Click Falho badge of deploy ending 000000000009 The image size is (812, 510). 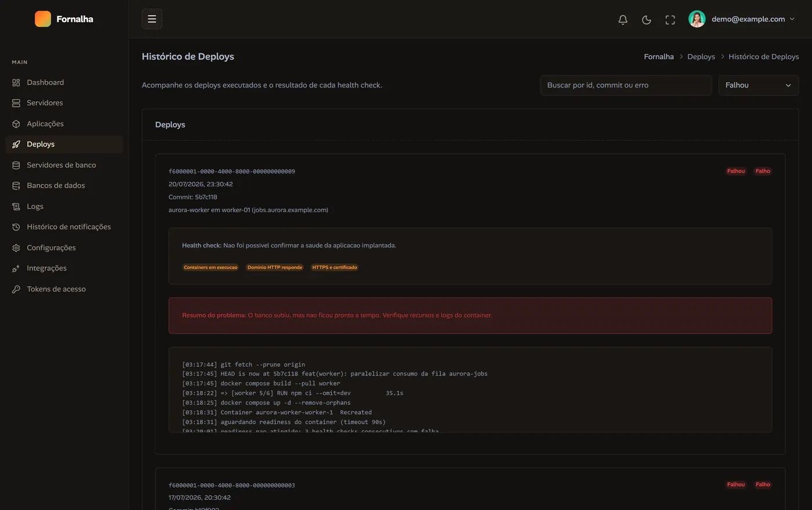(x=763, y=171)
